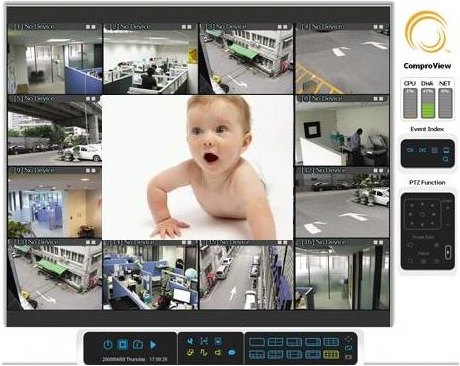460x366 pixels.
Task: Toggle camera 2 record indicator square
Action: coord(184,27)
